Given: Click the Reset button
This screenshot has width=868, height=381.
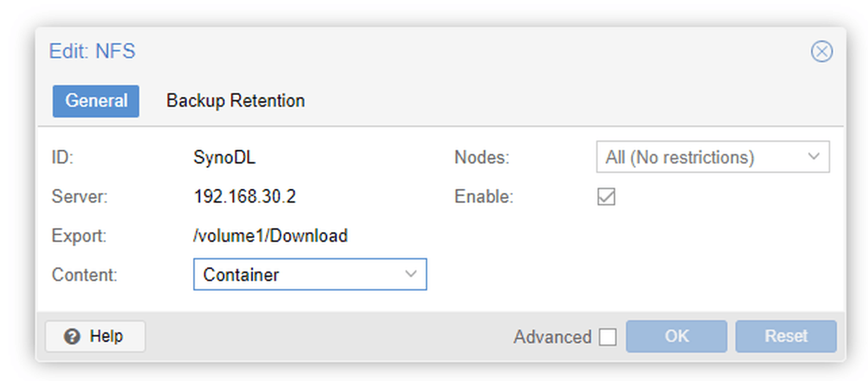Looking at the screenshot, I should pyautogui.click(x=786, y=336).
